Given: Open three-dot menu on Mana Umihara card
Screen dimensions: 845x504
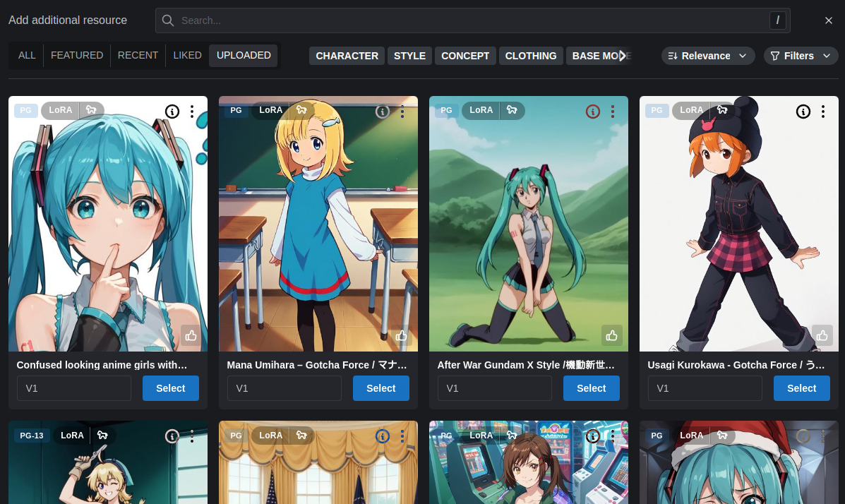Looking at the screenshot, I should 402,112.
